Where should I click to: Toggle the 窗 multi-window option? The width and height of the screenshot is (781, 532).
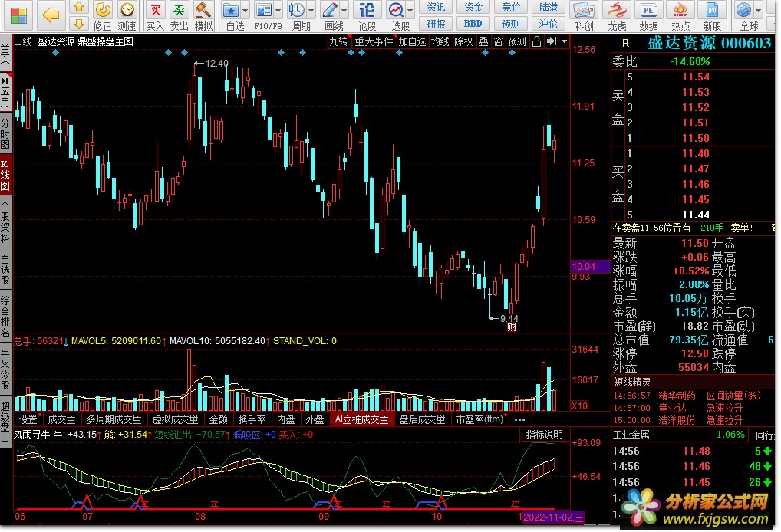[x=498, y=42]
